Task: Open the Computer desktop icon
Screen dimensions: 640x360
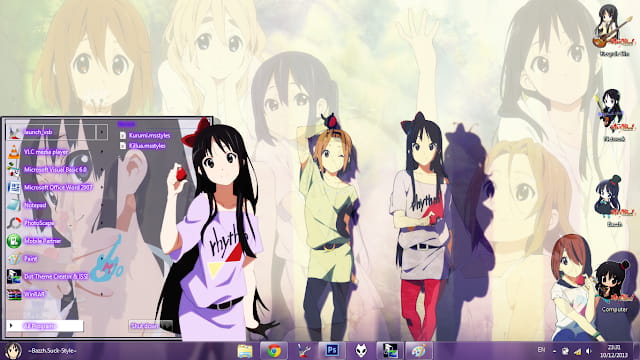Action: [x=614, y=287]
